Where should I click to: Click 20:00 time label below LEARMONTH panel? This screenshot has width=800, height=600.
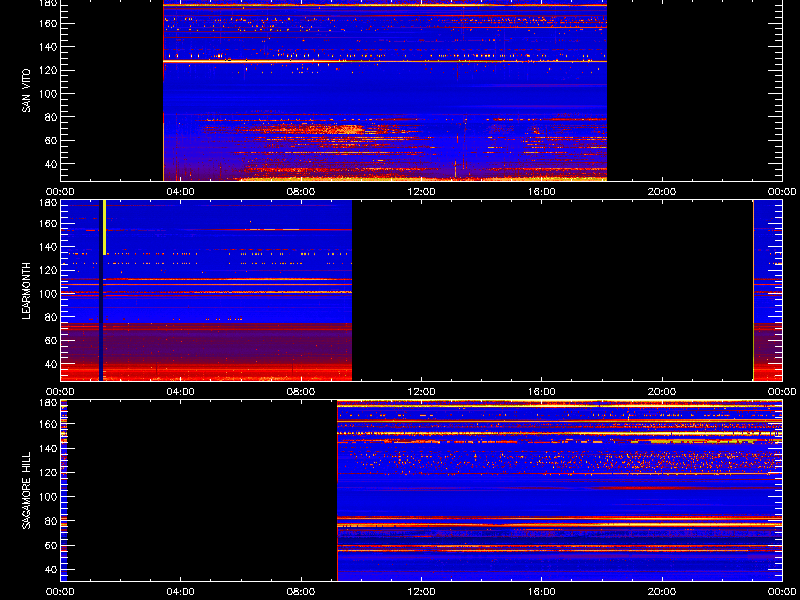[662, 392]
